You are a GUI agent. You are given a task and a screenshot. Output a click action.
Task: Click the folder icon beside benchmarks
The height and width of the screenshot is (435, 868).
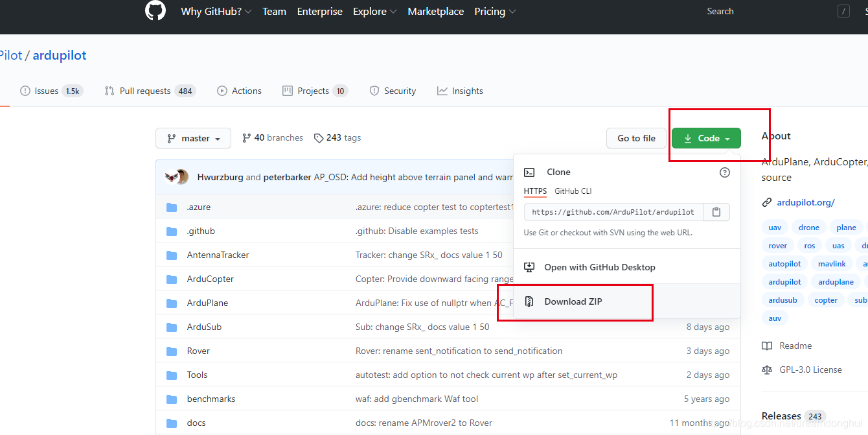[x=172, y=399]
